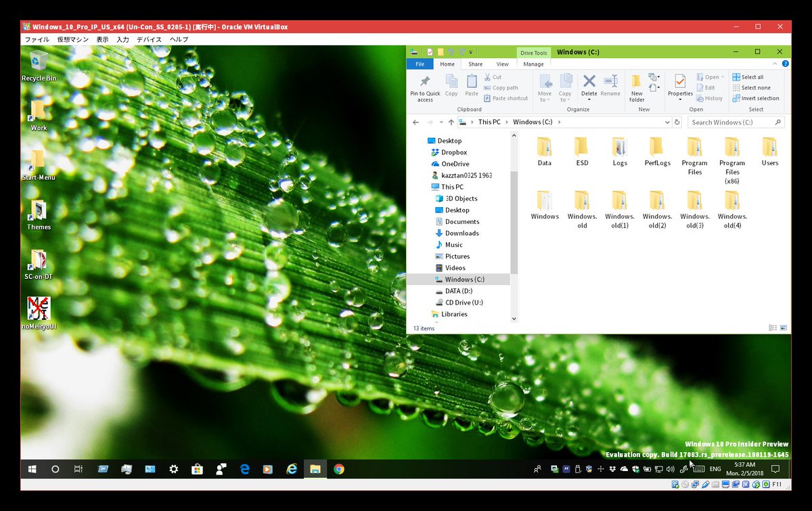Select the noMeiryoUI desktop icon
Screen dimensions: 812x511
pos(39,313)
